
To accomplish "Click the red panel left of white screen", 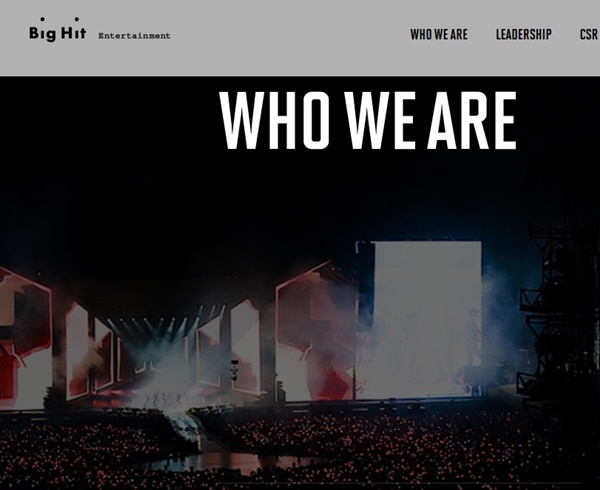I will (x=316, y=333).
